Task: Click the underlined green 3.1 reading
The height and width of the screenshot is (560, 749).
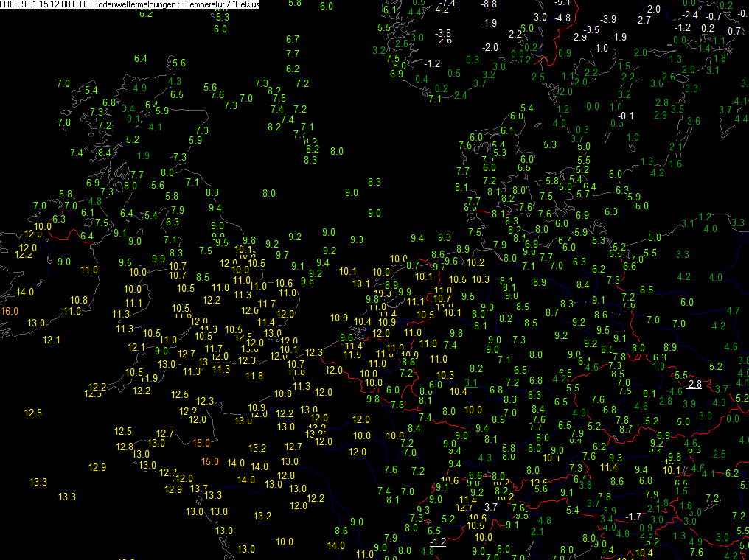Action: (471, 382)
